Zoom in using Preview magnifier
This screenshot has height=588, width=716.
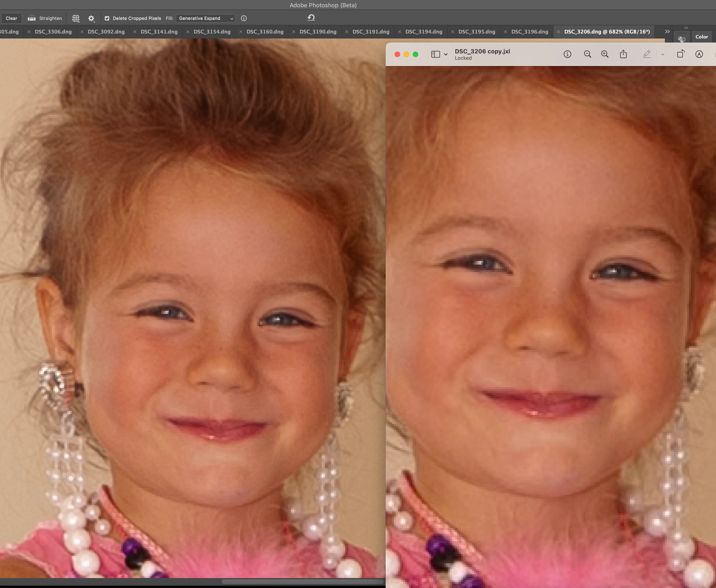tap(605, 54)
